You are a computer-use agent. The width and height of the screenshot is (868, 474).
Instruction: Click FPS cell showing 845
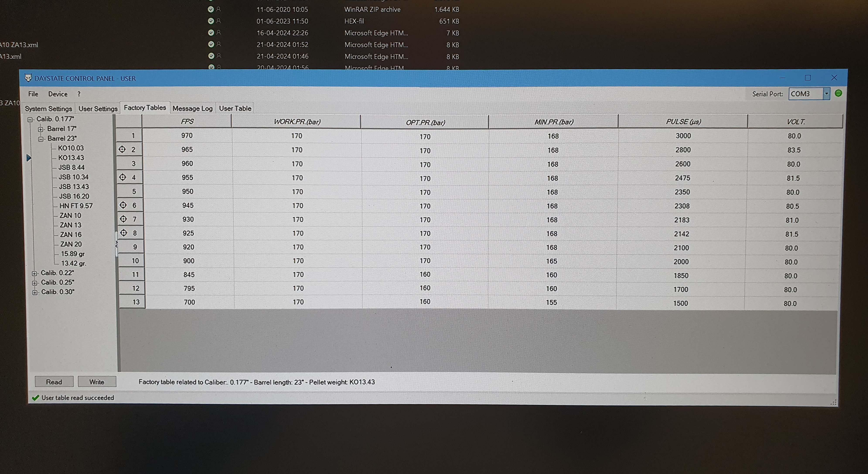[189, 274]
